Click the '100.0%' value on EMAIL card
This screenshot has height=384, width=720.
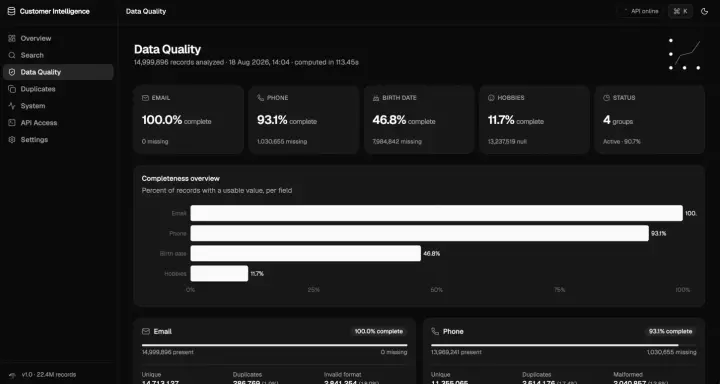(162, 120)
